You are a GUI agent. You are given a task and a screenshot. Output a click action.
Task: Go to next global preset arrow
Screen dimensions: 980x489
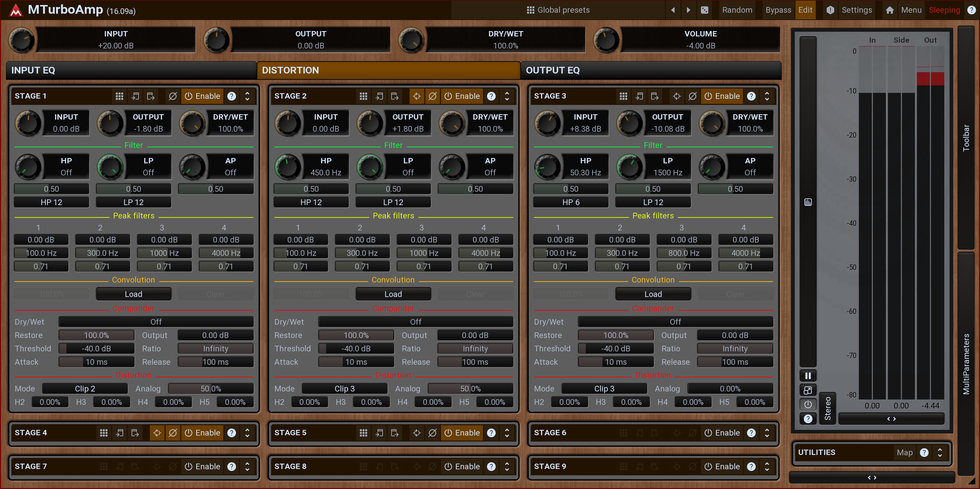tap(688, 10)
